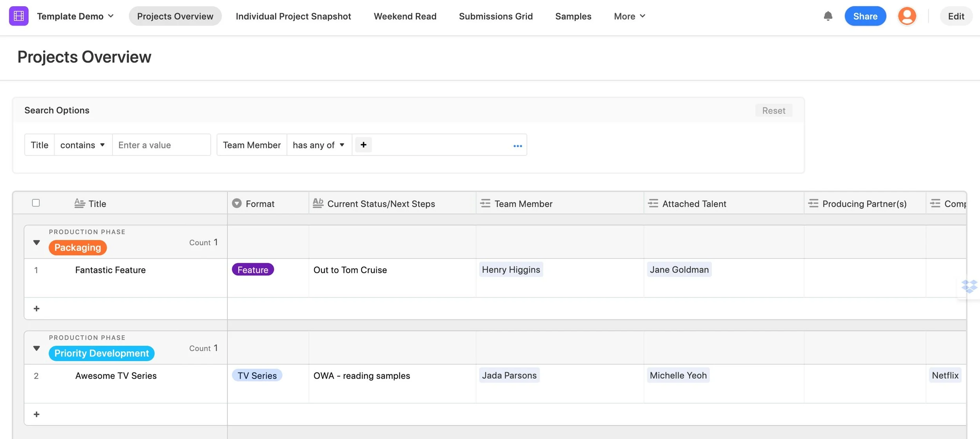The image size is (980, 439).
Task: Open the user profile avatar
Action: 907,16
